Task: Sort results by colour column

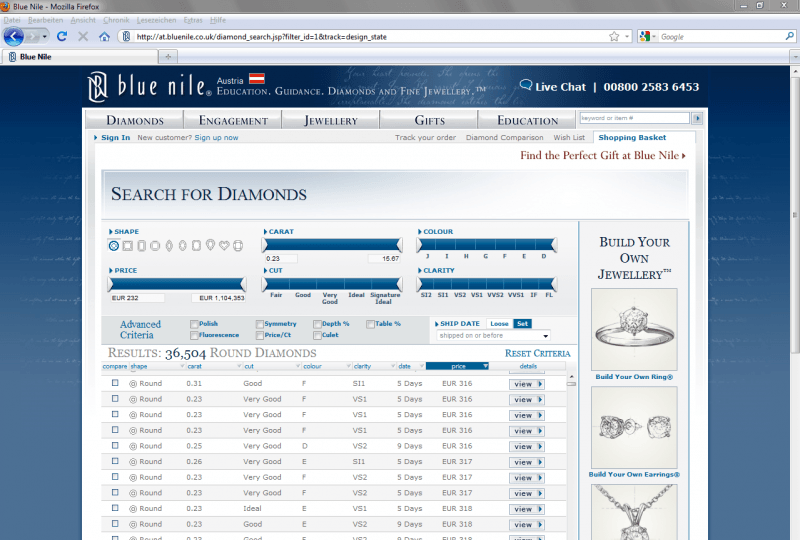Action: [327, 366]
